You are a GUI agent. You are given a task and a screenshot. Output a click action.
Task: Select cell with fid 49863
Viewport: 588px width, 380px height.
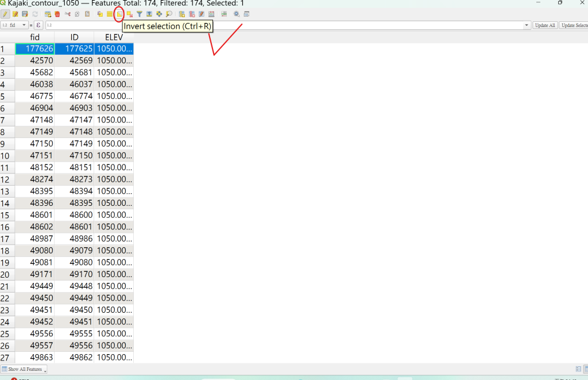point(35,358)
